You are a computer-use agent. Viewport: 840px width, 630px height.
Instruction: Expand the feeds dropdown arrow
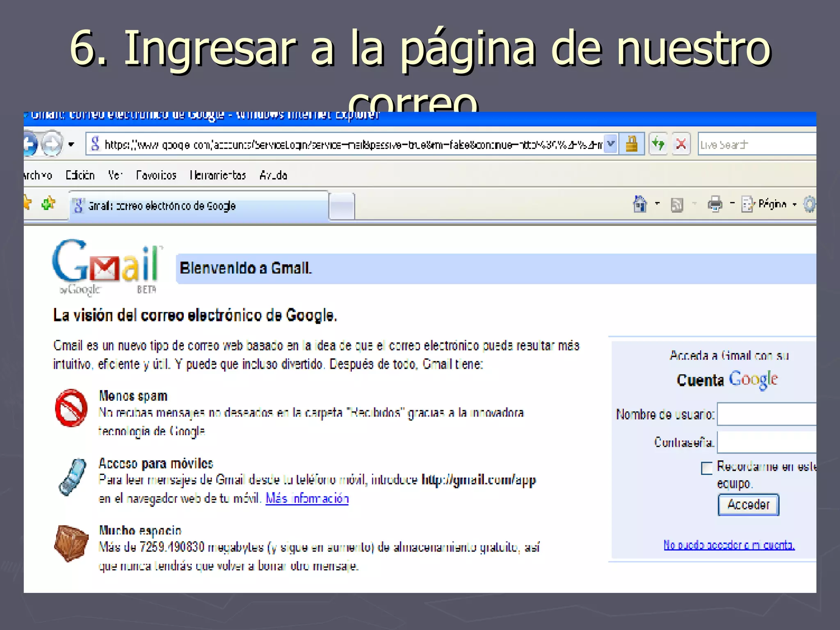coord(694,203)
